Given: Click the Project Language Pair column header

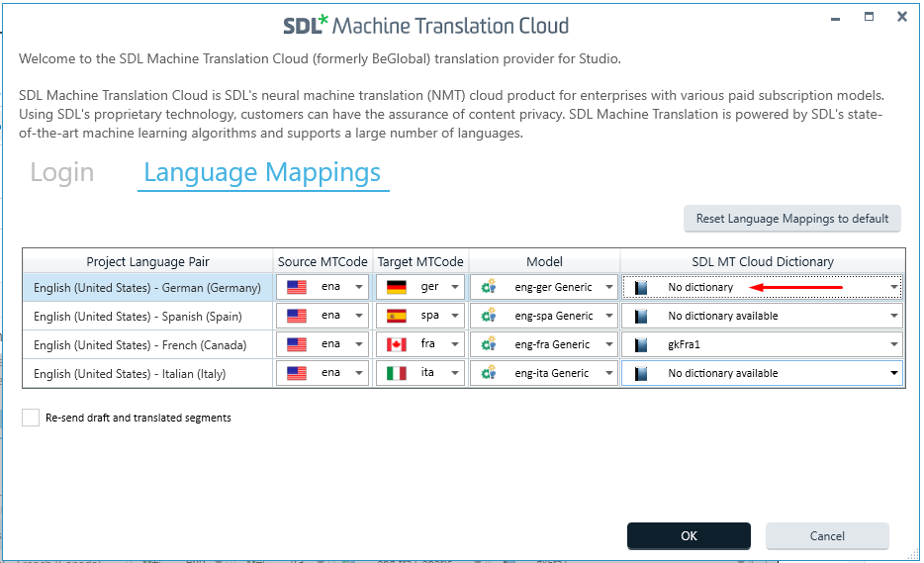Looking at the screenshot, I should (x=148, y=262).
